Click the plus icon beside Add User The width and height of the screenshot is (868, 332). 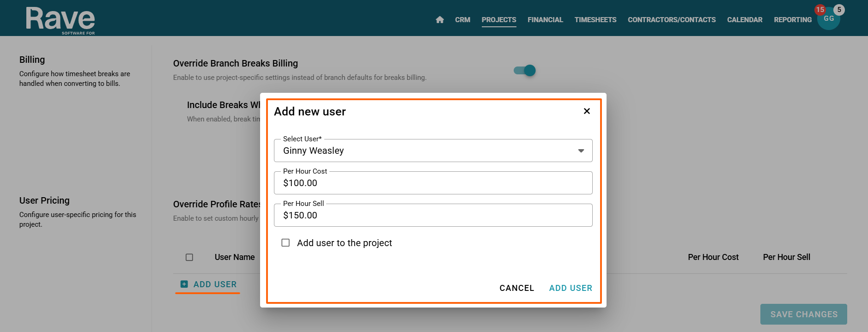click(184, 284)
